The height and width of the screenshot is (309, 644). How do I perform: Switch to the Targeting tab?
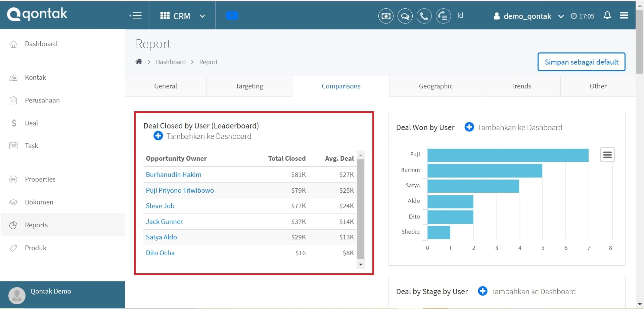click(249, 86)
